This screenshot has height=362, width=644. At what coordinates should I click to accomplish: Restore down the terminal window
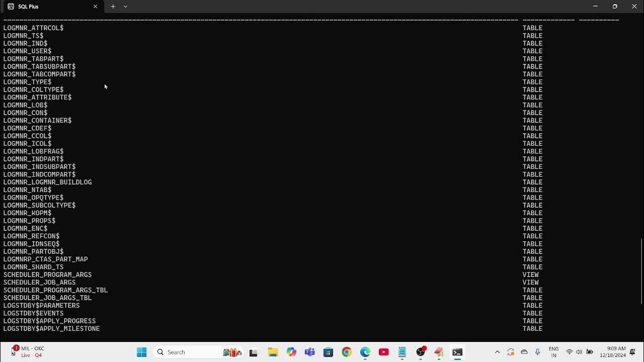pos(615,7)
